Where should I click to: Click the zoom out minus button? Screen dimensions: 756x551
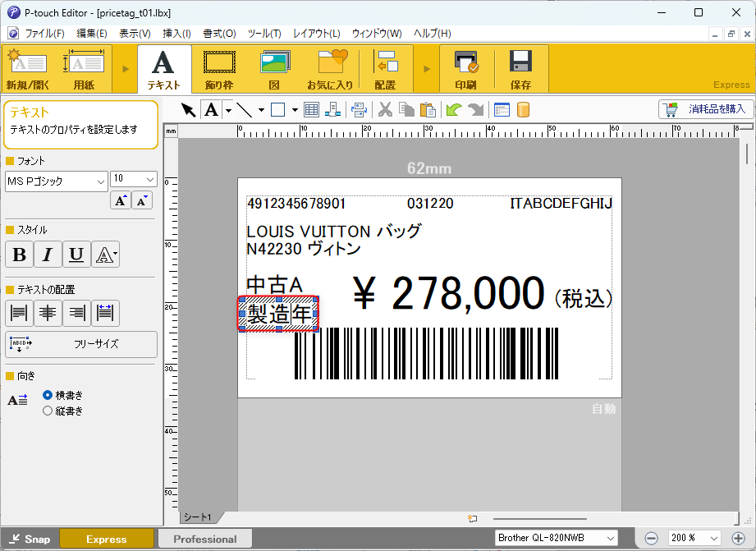(x=651, y=538)
